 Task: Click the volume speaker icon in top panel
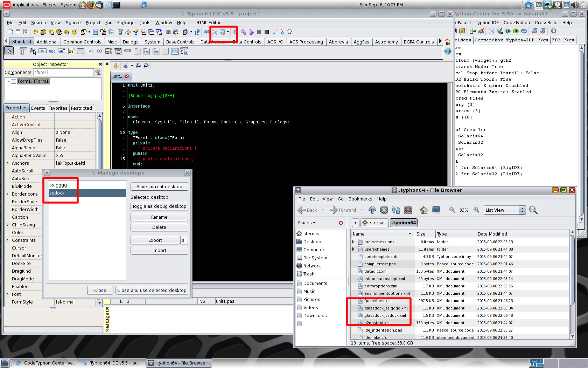[x=574, y=5]
